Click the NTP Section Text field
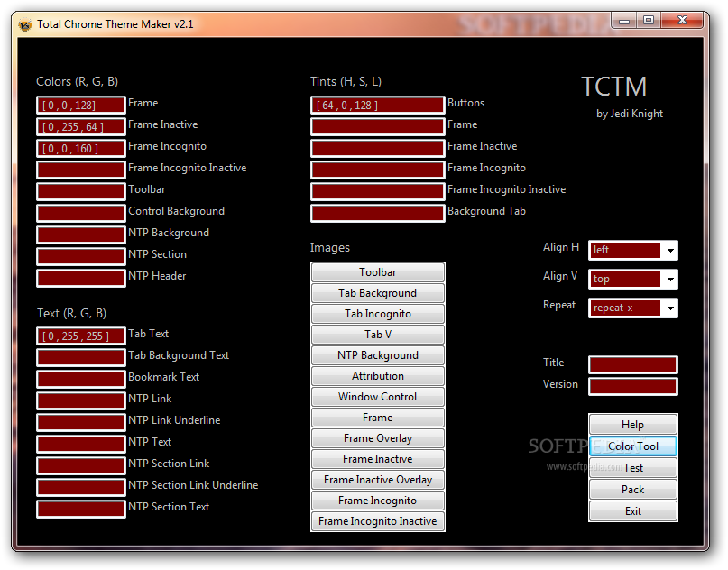728x570 pixels. pos(81,509)
